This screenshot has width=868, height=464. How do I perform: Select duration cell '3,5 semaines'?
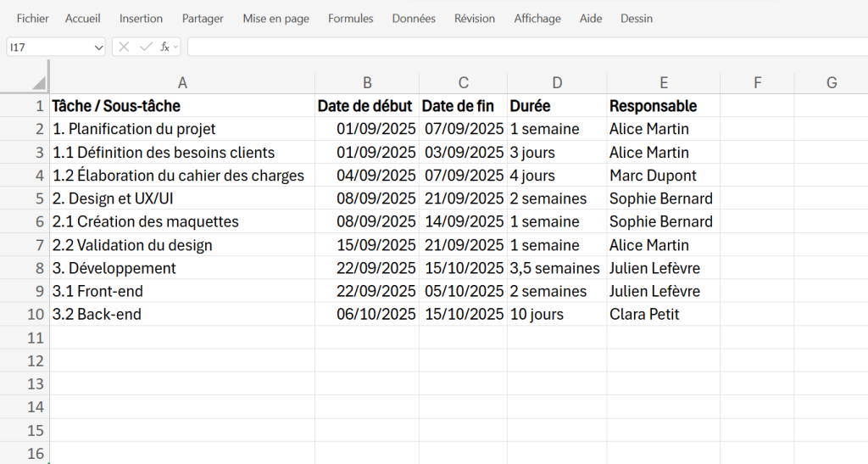pyautogui.click(x=557, y=268)
